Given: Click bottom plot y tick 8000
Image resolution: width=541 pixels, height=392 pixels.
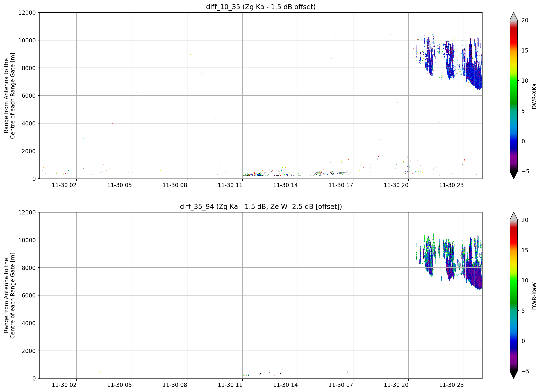Looking at the screenshot, I should 29,268.
